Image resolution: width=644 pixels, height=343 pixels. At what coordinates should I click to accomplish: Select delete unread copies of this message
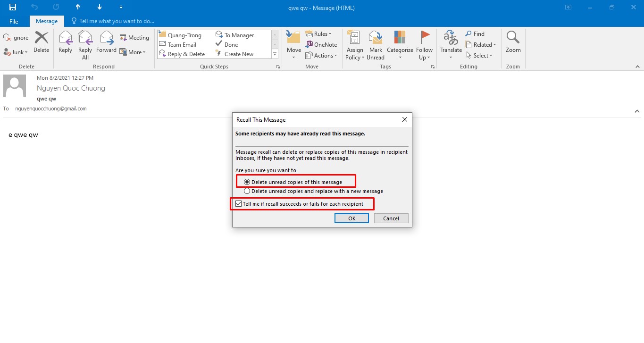click(246, 181)
